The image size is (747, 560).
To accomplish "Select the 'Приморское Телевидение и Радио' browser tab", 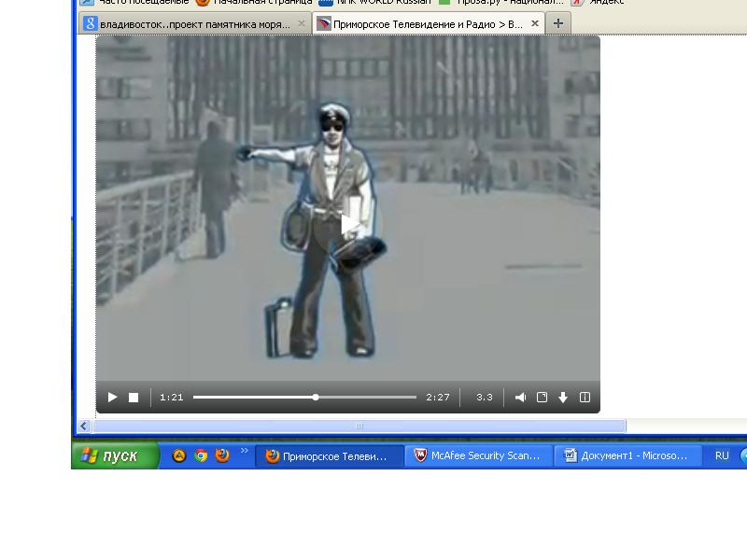I will pos(428,24).
